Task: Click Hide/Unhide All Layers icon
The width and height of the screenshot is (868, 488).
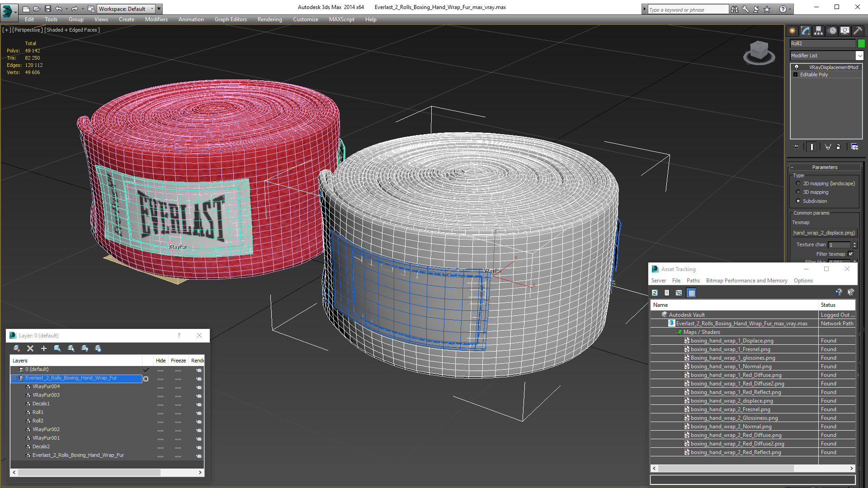Action: click(x=85, y=348)
